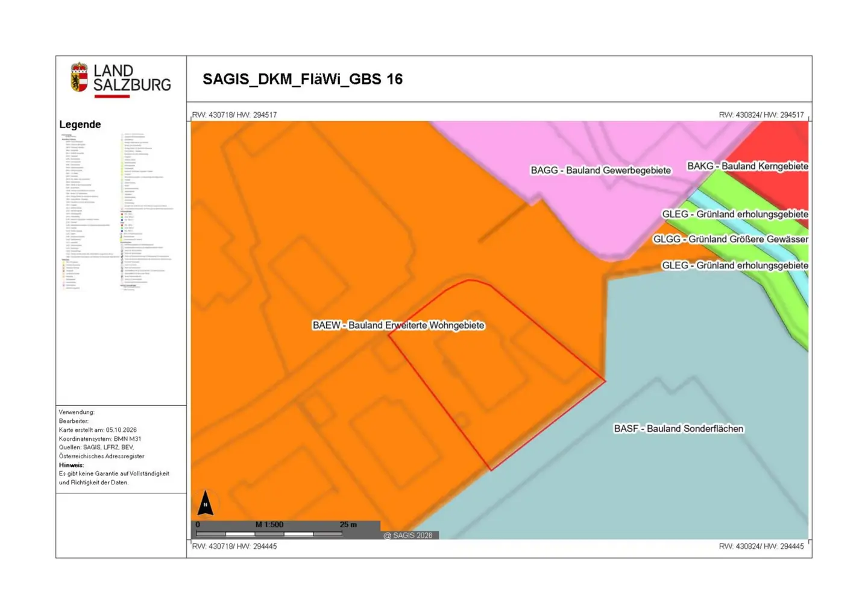This screenshot has width=868, height=614.
Task: Click the BAGG - Bauland Gewerbegebiete label
Action: coord(600,170)
